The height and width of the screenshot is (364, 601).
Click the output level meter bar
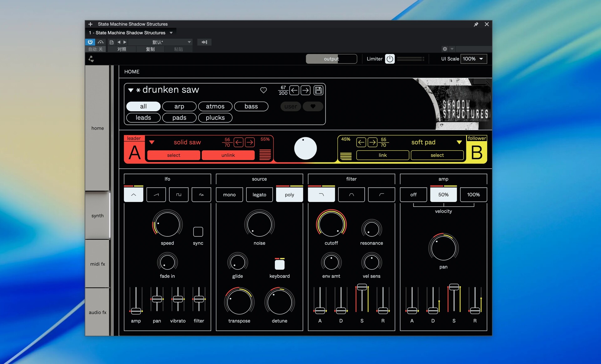click(331, 59)
